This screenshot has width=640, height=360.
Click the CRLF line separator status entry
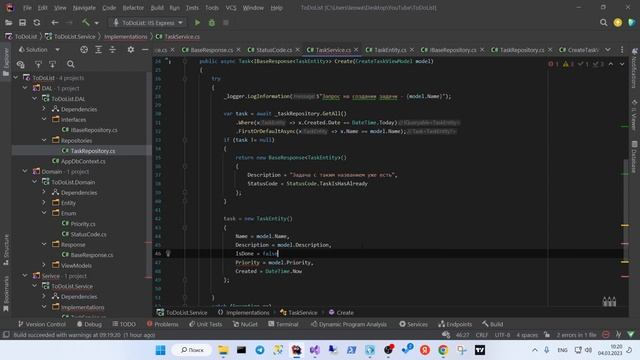click(482, 335)
